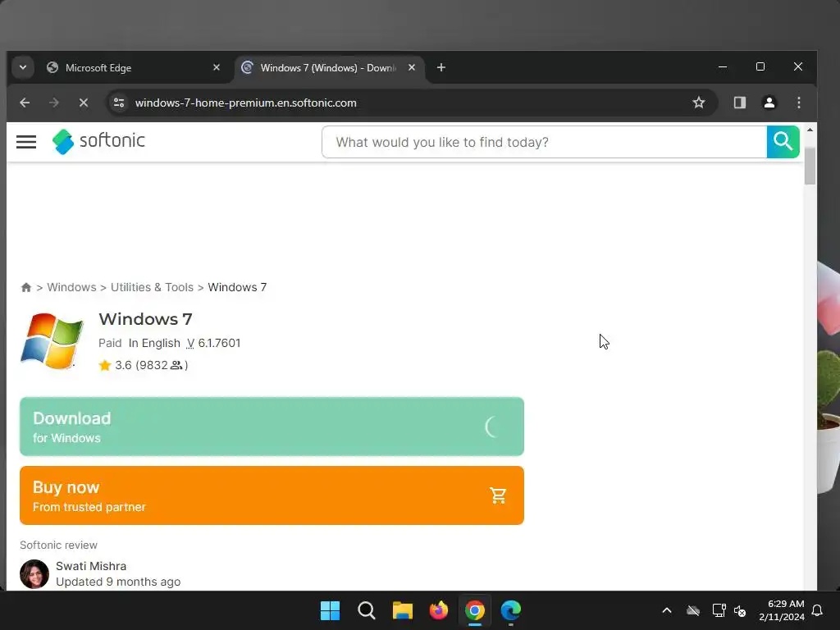Image resolution: width=840 pixels, height=630 pixels.
Task: Click the Windows 7 breadcrumb text
Action: 237,287
